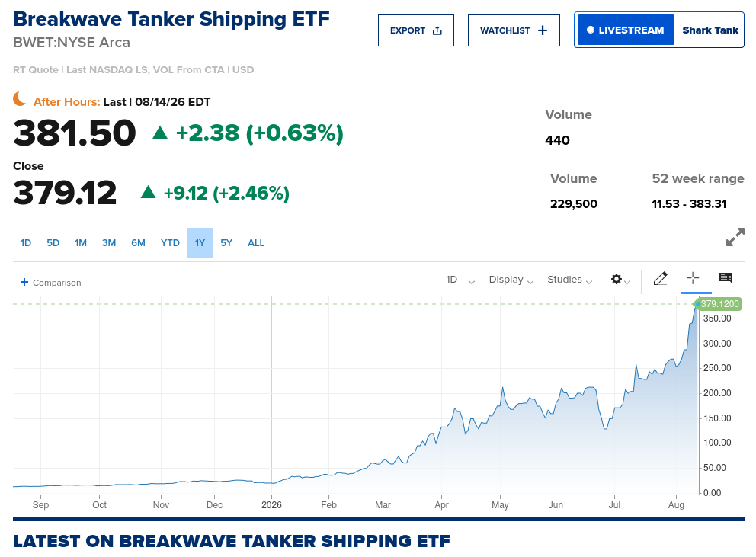Screen dimensions: 756x557
Task: Select the 1M time range
Action: (81, 243)
